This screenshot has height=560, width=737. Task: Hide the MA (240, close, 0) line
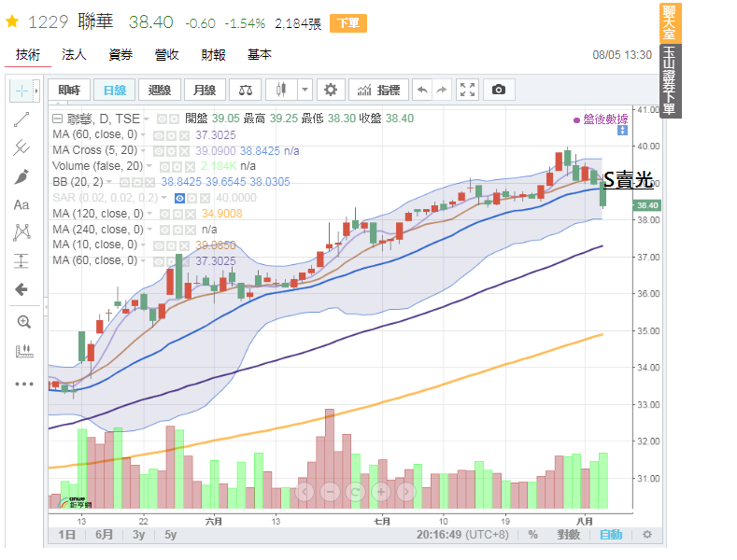click(x=164, y=231)
